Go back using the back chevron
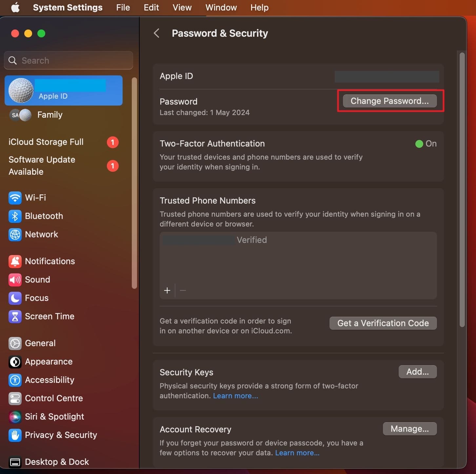The image size is (476, 474). point(157,33)
